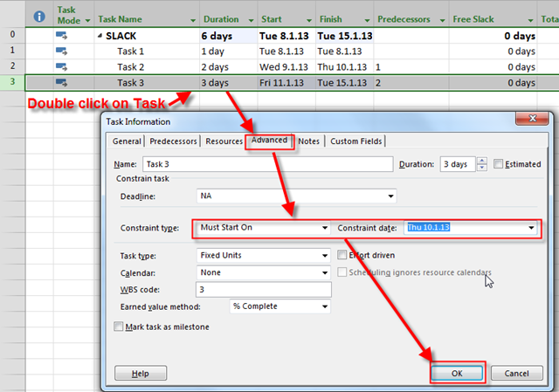Click the Name field containing Task 3
Screen dimensions: 559x392
point(267,164)
